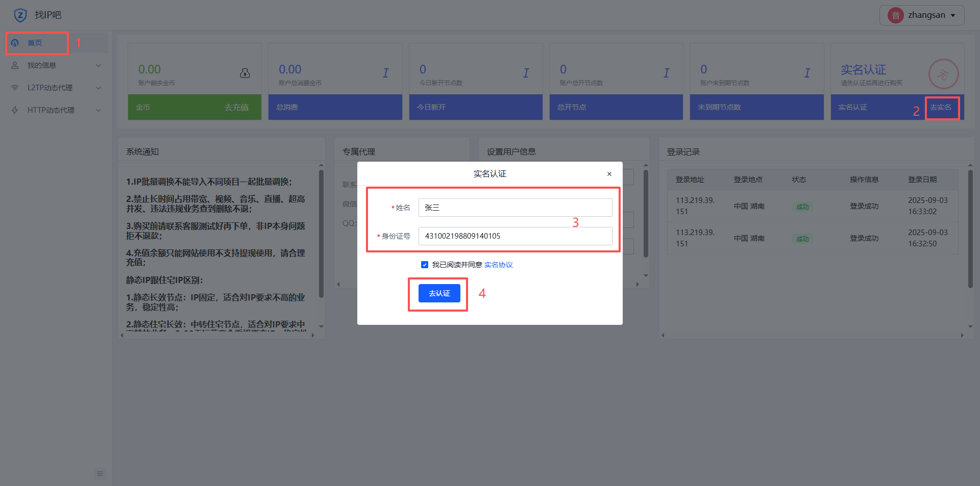Open the 实名协议 link

point(499,265)
